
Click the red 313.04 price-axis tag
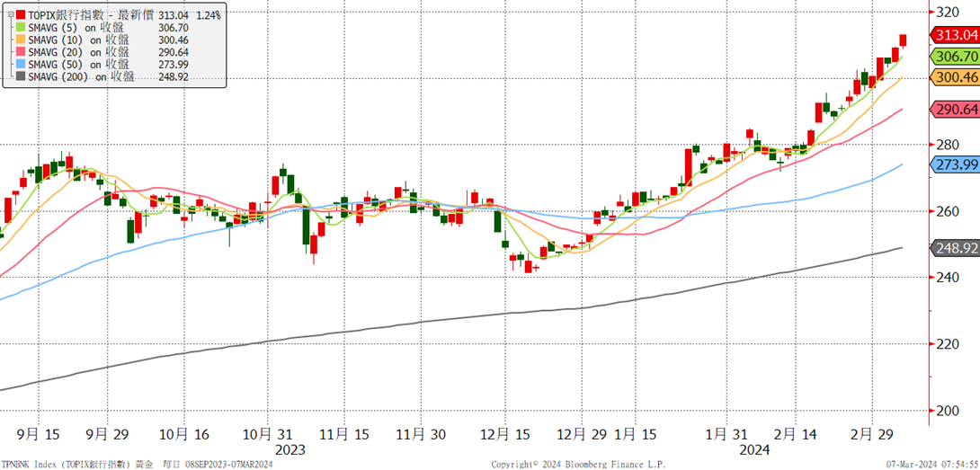coord(955,36)
